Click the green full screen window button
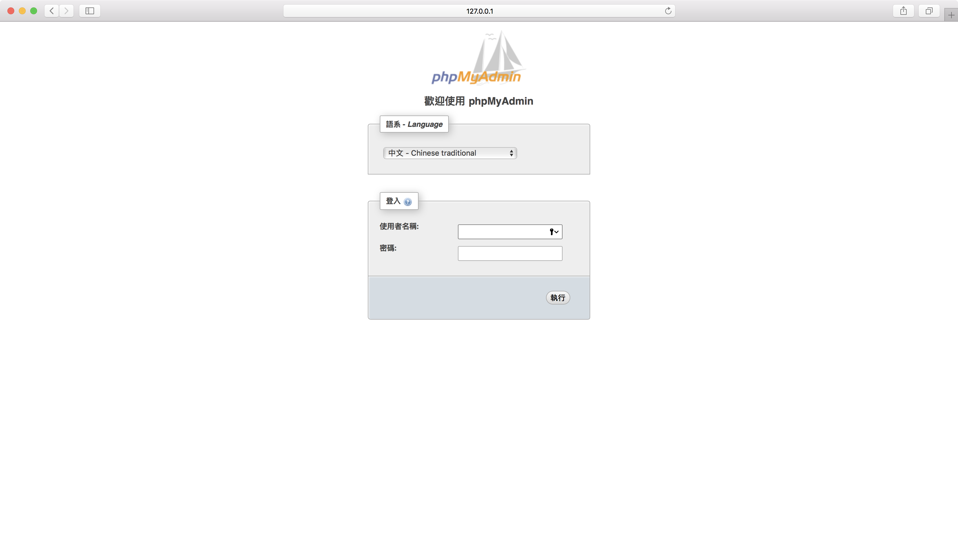 pyautogui.click(x=33, y=11)
